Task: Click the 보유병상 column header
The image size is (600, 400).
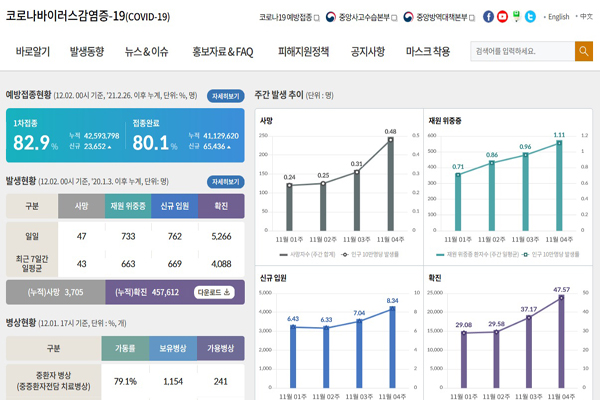Action: click(x=173, y=348)
